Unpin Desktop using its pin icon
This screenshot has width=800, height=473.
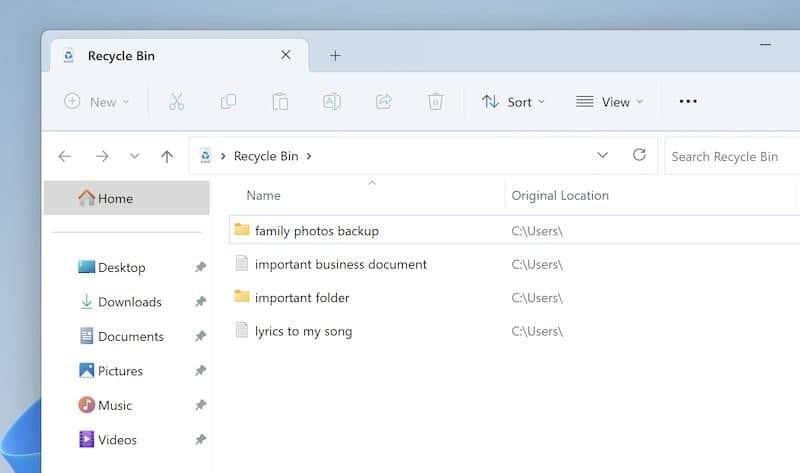click(201, 267)
